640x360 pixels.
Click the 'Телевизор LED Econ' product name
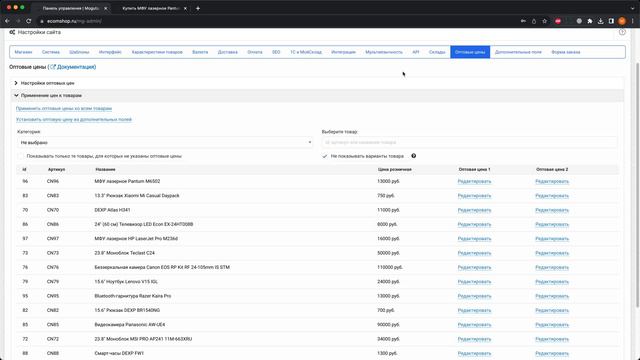coord(144,224)
